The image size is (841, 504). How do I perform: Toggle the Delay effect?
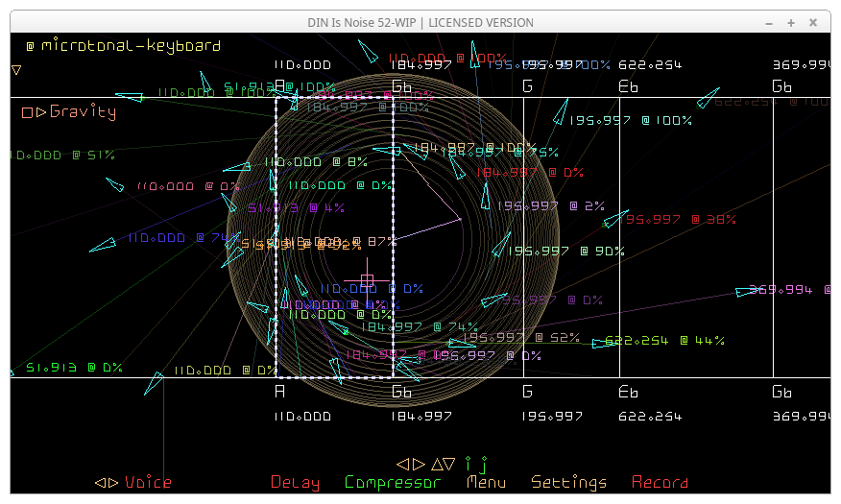(295, 483)
